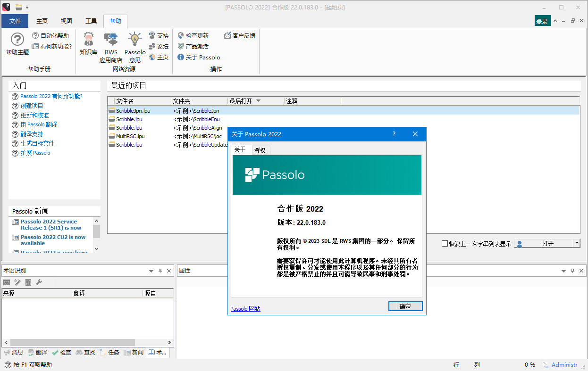Toggle auto-hide pin on 术语识别 panel
Viewport: 588px width, 371px height.
click(160, 271)
